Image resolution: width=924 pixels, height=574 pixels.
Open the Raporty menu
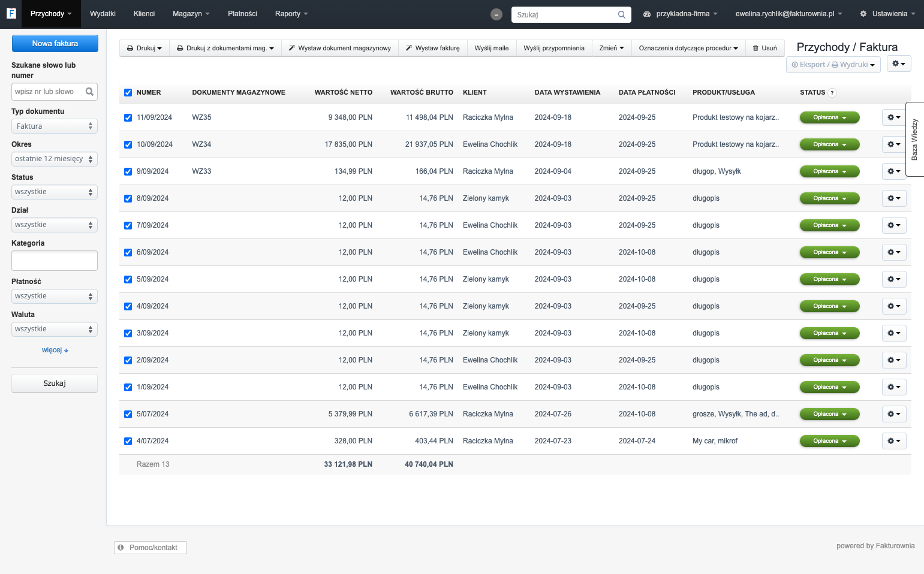[x=291, y=14]
